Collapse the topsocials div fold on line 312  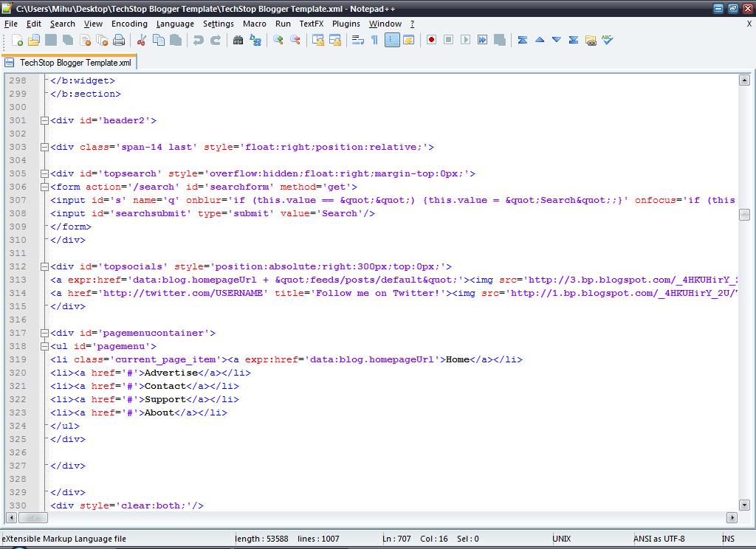44,266
